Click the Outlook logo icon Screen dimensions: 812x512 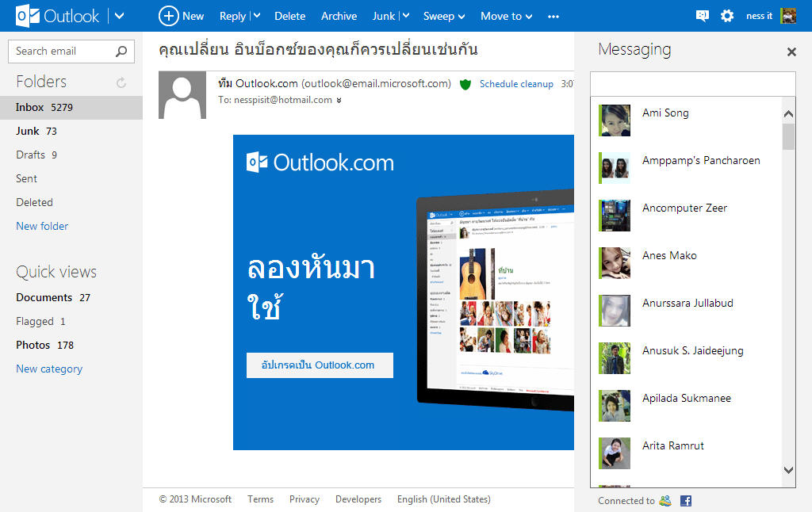pos(28,16)
